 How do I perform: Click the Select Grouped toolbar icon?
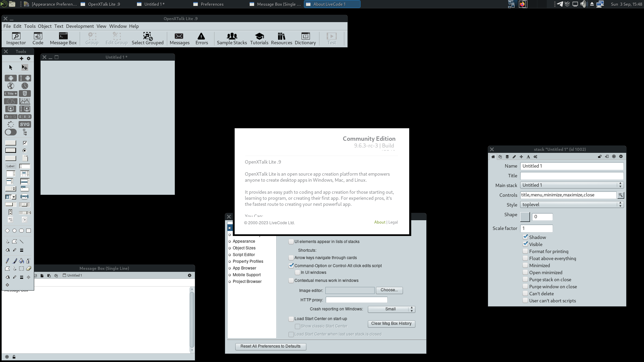tap(148, 39)
